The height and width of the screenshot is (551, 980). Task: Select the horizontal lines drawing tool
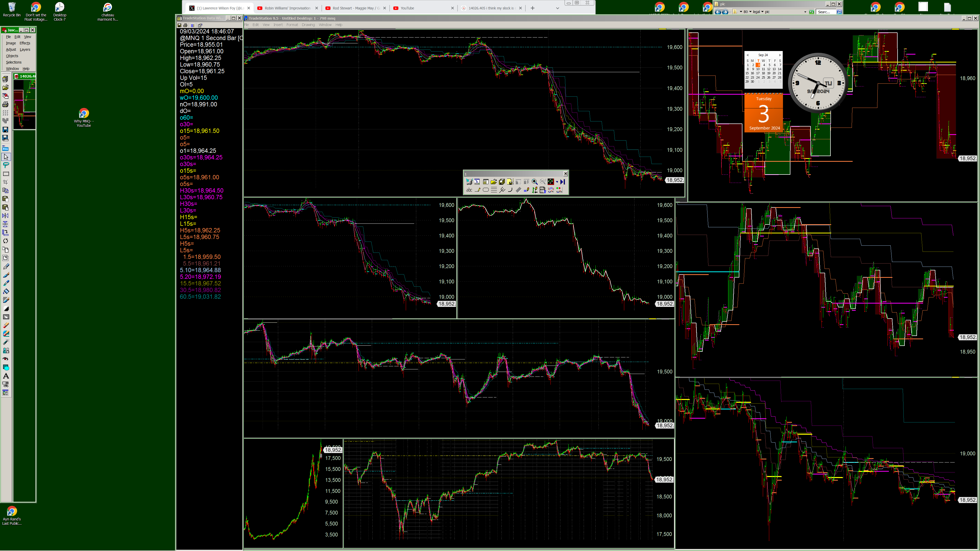pos(494,190)
